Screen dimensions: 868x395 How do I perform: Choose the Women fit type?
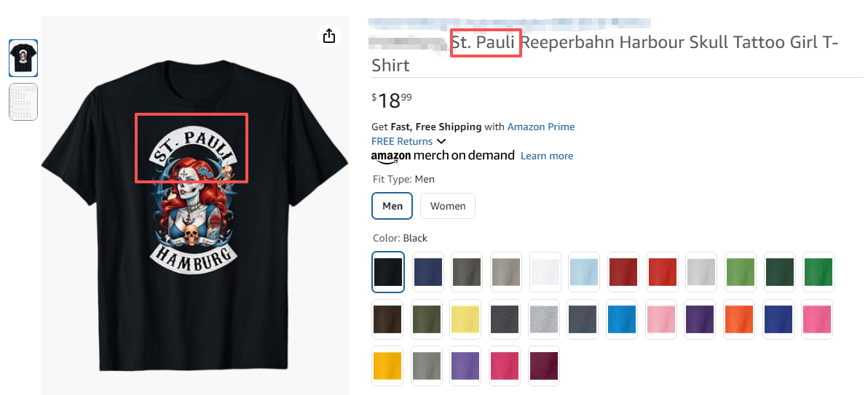click(x=448, y=206)
